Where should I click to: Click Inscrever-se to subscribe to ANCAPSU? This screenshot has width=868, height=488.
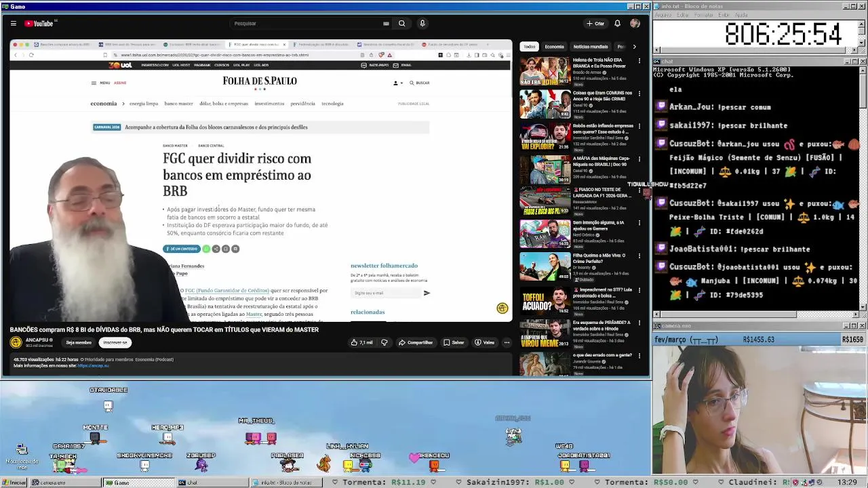point(115,342)
